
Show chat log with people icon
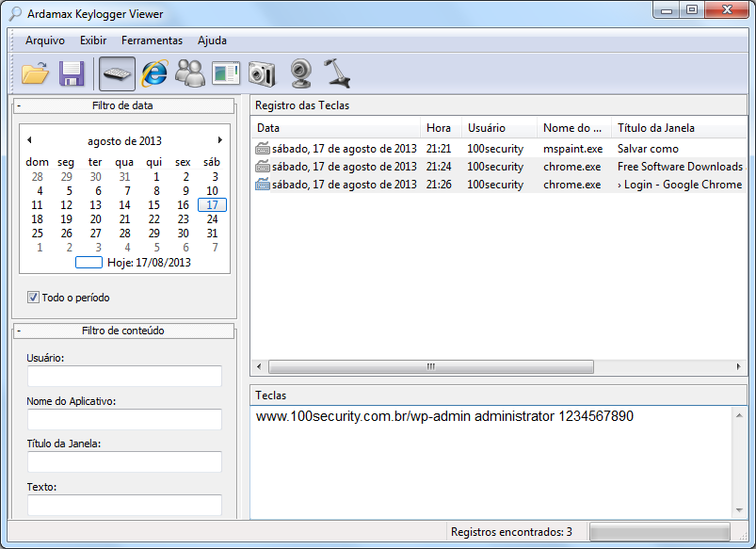[190, 73]
